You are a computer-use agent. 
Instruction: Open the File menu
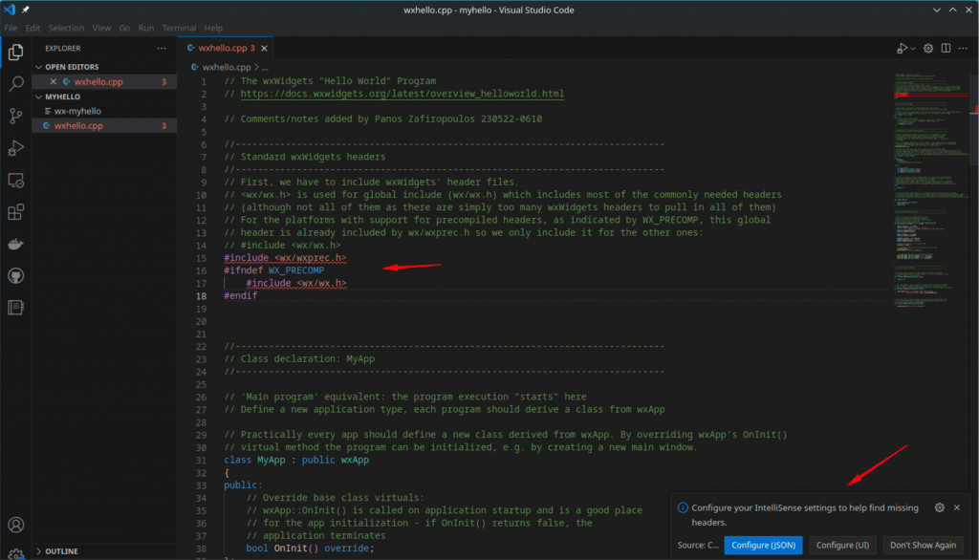point(11,28)
